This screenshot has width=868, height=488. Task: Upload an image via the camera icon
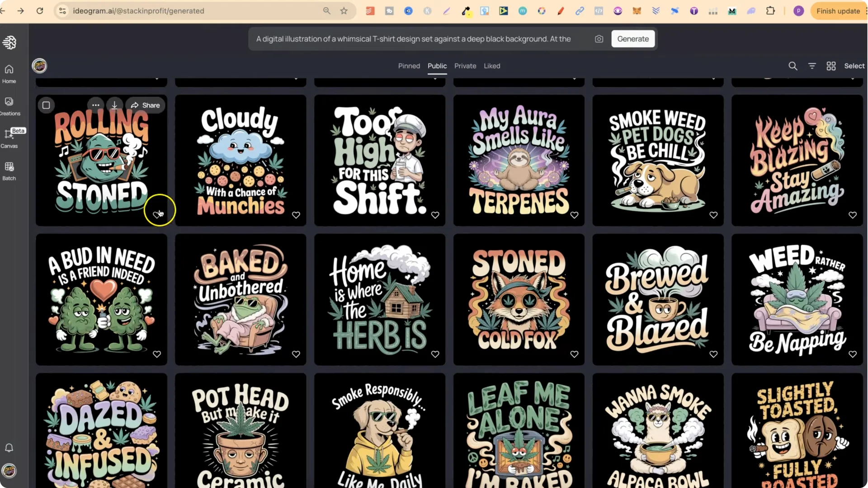pyautogui.click(x=599, y=38)
